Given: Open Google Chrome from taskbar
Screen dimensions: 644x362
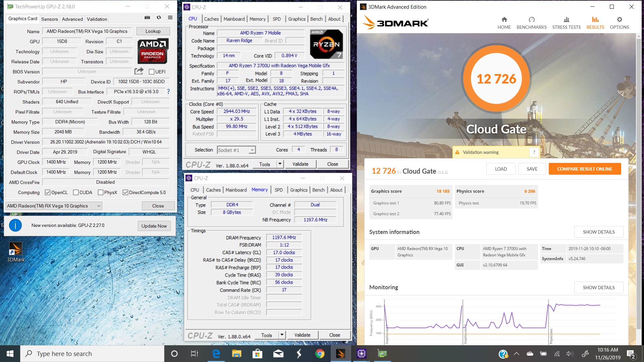Looking at the screenshot, I should 320,354.
